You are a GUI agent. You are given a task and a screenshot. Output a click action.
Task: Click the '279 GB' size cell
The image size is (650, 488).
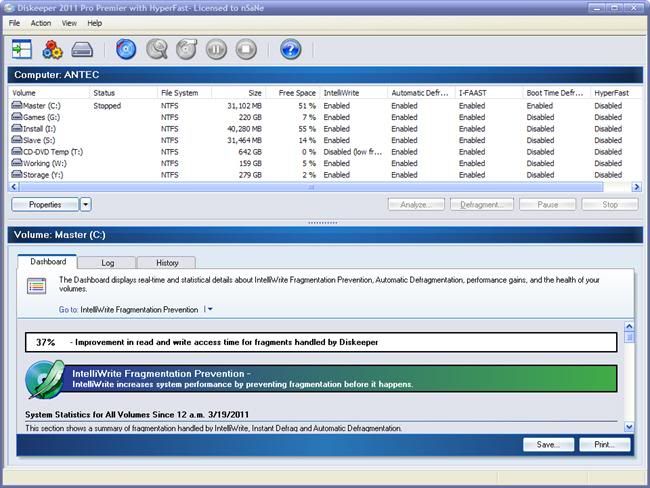pos(250,175)
